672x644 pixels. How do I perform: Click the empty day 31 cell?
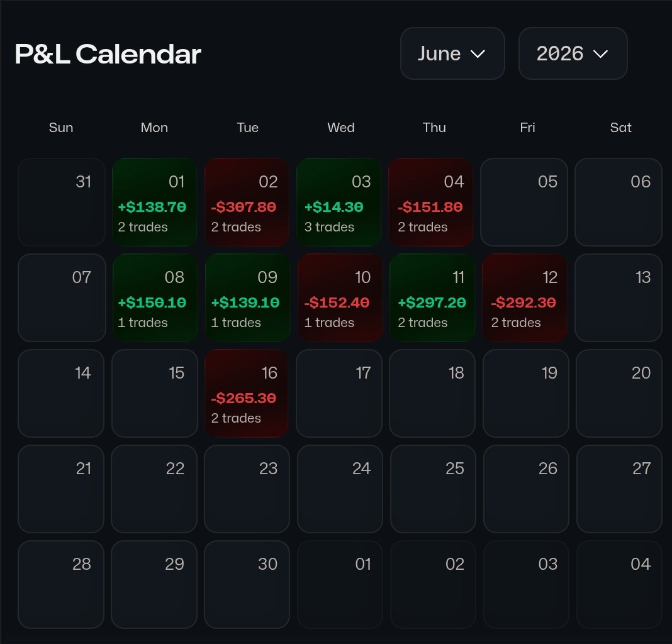click(62, 203)
